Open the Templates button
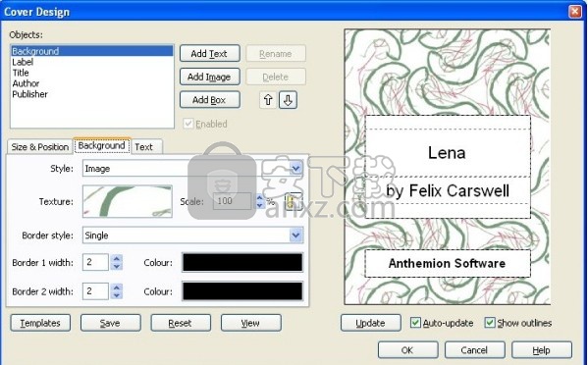588x365 pixels. click(40, 323)
